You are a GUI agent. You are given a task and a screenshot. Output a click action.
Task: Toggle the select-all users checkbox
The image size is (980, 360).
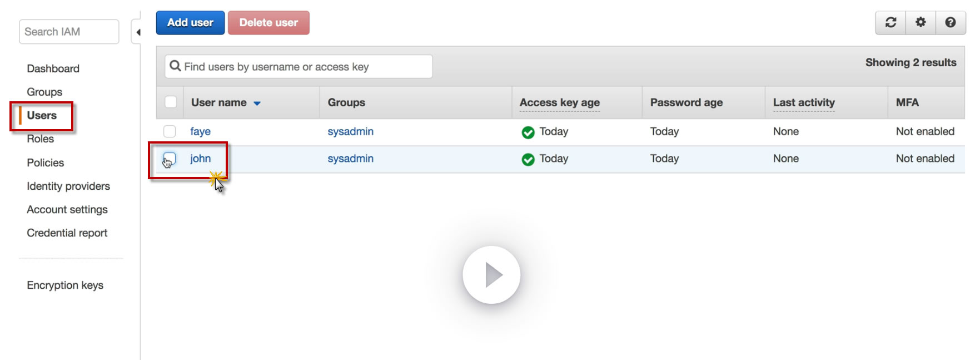[x=171, y=102]
